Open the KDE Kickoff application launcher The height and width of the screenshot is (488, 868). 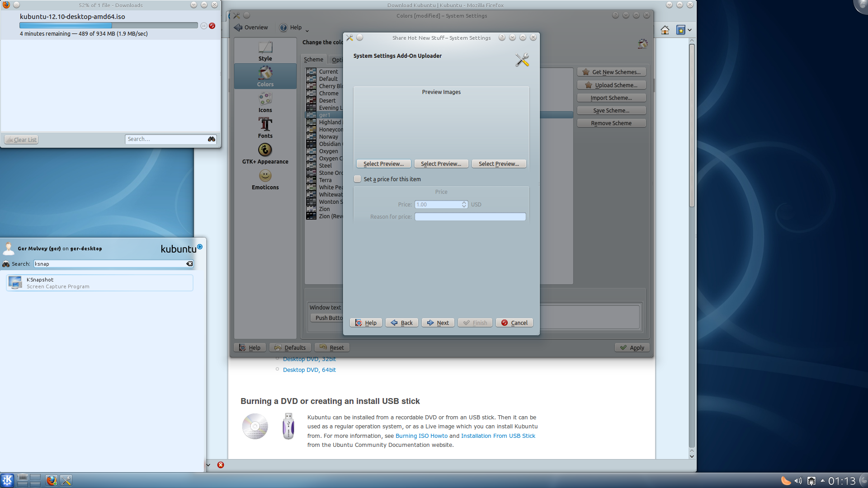pos(7,480)
